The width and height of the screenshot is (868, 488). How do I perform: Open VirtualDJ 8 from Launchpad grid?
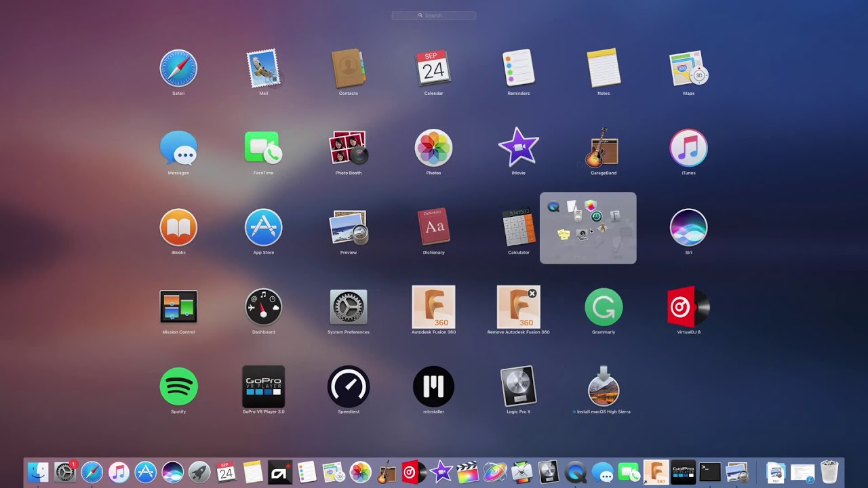[x=688, y=306]
